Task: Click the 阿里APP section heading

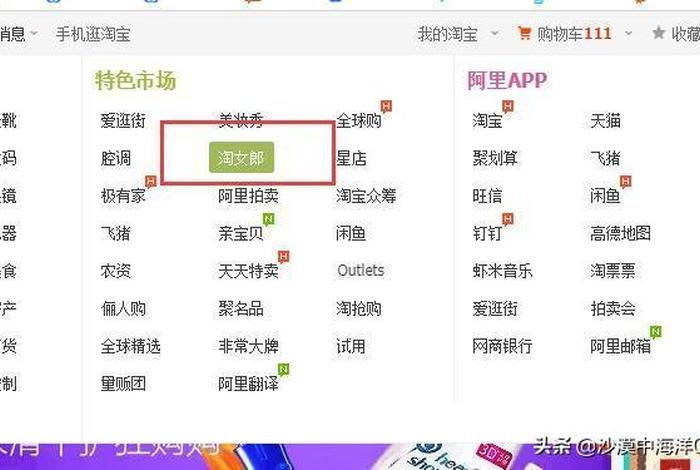Action: [x=507, y=81]
